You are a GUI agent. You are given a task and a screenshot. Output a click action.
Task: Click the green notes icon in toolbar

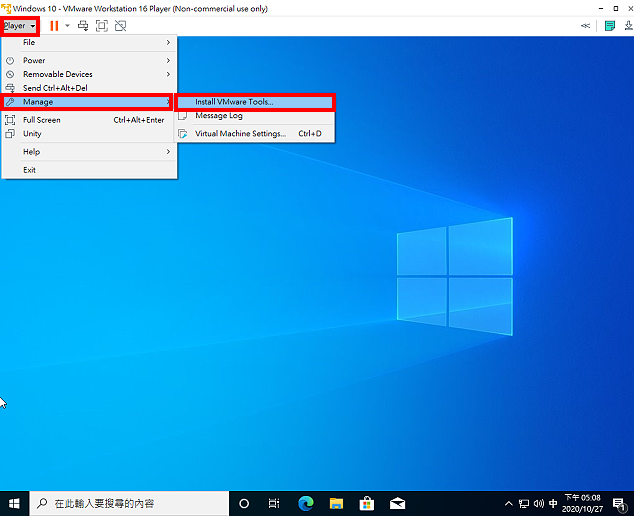pyautogui.click(x=610, y=26)
